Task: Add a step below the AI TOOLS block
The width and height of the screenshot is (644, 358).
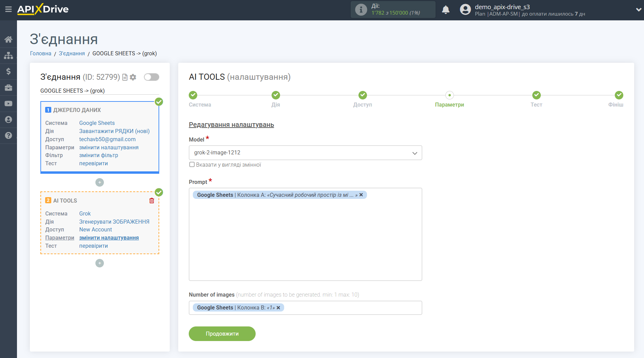Action: click(x=99, y=263)
